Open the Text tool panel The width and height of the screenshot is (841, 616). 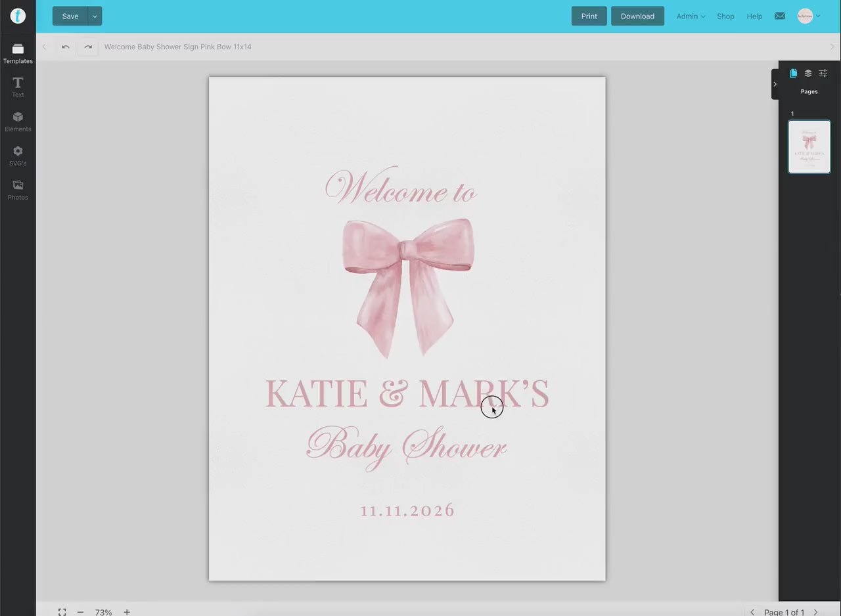pos(18,87)
